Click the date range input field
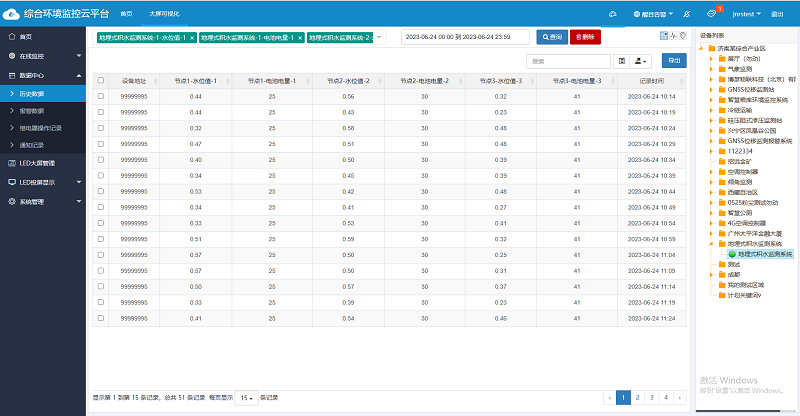Screen dimensions: 800x416 465,37
